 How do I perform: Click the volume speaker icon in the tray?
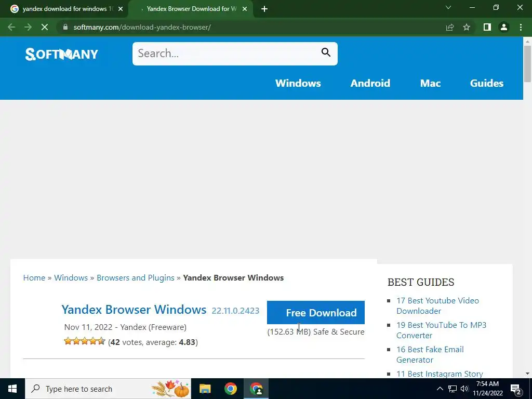(x=464, y=389)
